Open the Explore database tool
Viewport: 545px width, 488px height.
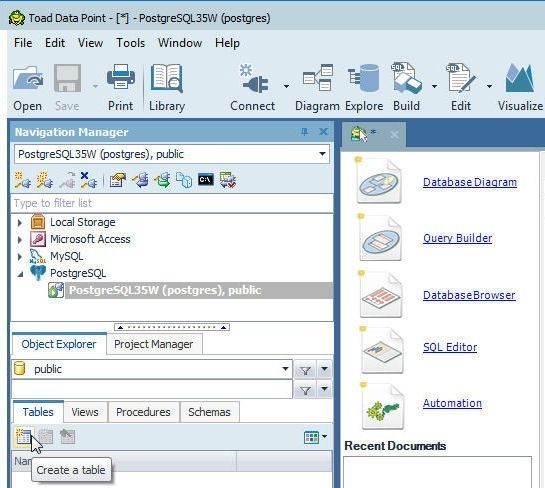pos(364,78)
